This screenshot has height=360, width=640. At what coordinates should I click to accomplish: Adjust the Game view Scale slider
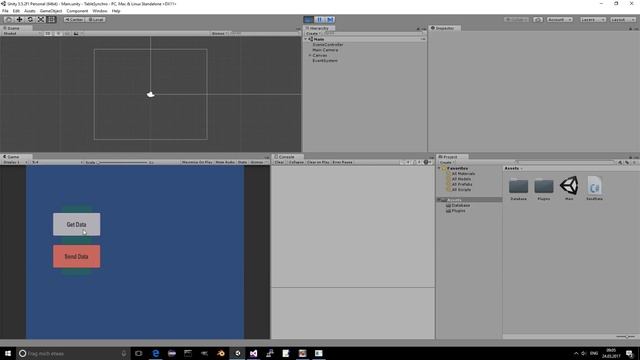pos(122,162)
